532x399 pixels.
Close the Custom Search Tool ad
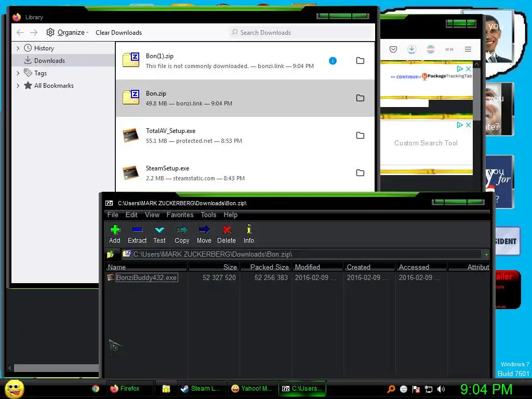point(468,125)
